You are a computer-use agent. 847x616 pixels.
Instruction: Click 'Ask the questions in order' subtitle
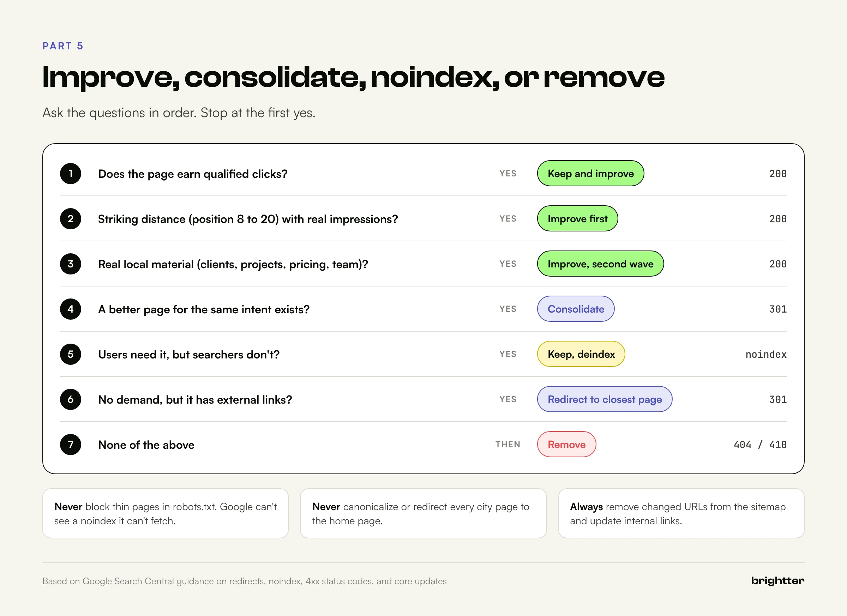coord(179,113)
